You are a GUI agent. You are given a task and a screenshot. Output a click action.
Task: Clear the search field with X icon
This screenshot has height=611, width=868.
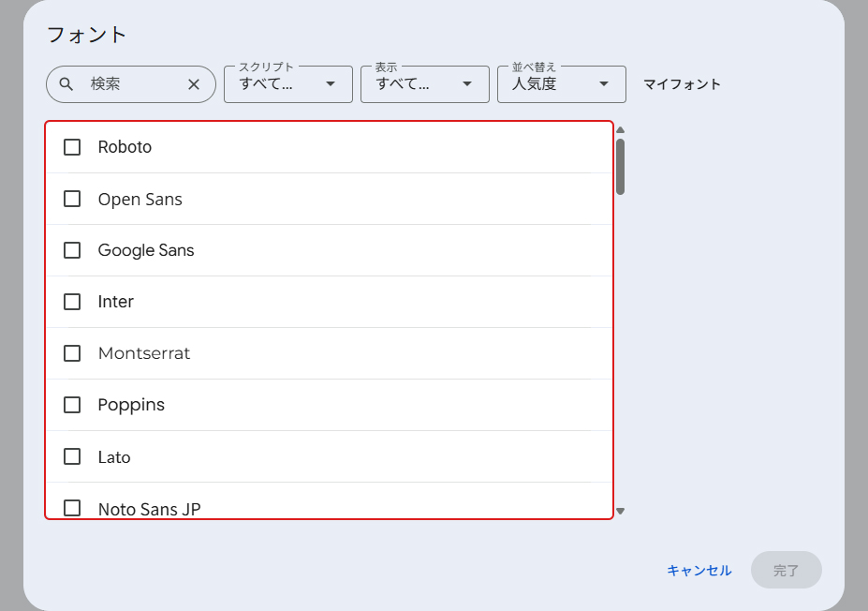[x=194, y=84]
